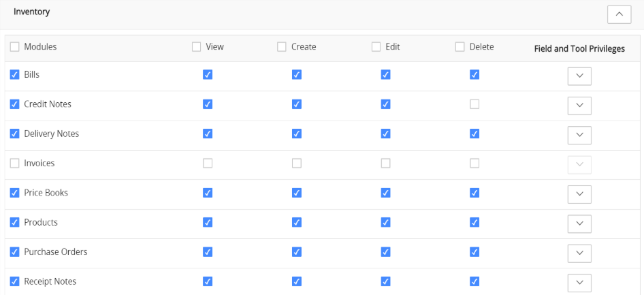This screenshot has height=295, width=644.
Task: Uncheck Edit permission for Purchase Orders
Action: pyautogui.click(x=386, y=252)
